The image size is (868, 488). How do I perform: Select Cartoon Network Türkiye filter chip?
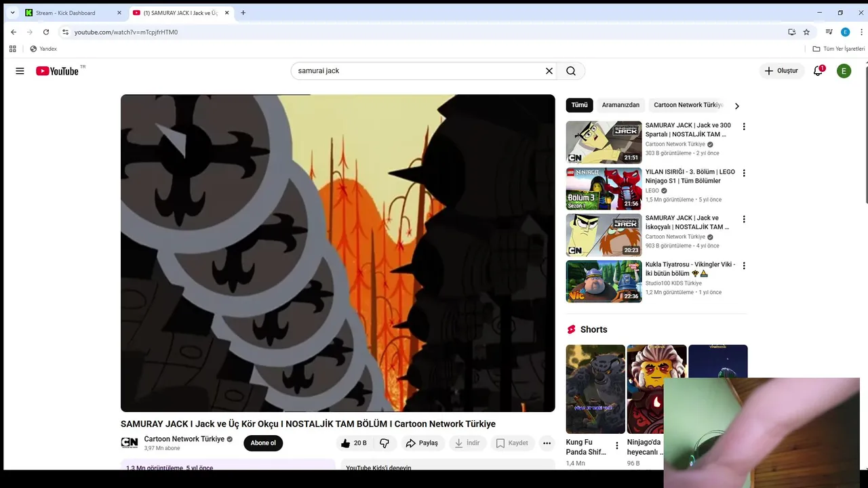[688, 105]
